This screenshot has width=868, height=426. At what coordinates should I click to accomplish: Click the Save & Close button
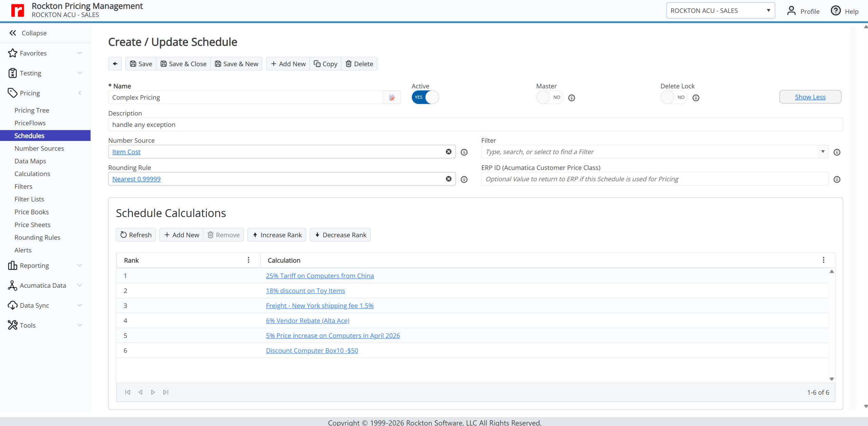[183, 64]
